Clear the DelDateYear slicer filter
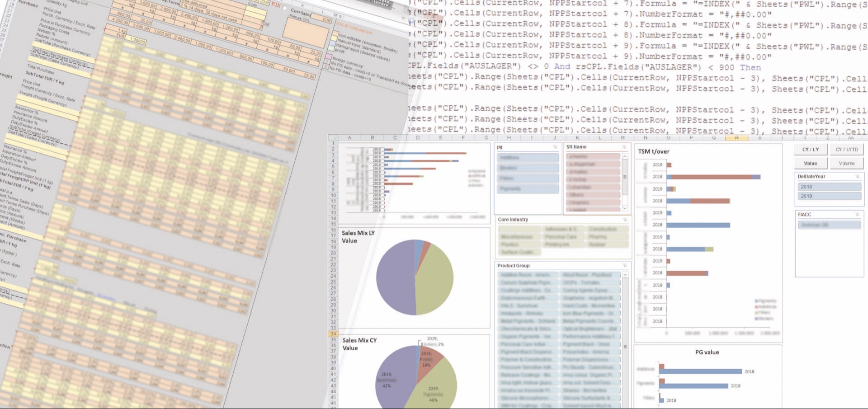The height and width of the screenshot is (409, 868). (x=858, y=176)
